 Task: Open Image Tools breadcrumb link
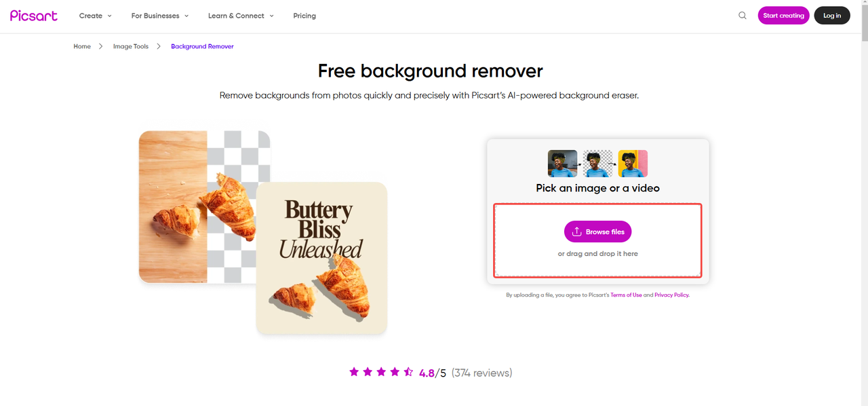(x=131, y=46)
